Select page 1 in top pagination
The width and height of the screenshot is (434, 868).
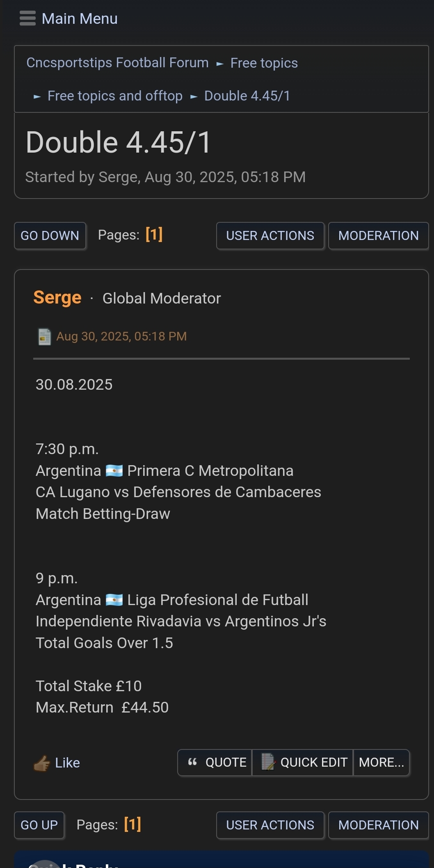154,235
